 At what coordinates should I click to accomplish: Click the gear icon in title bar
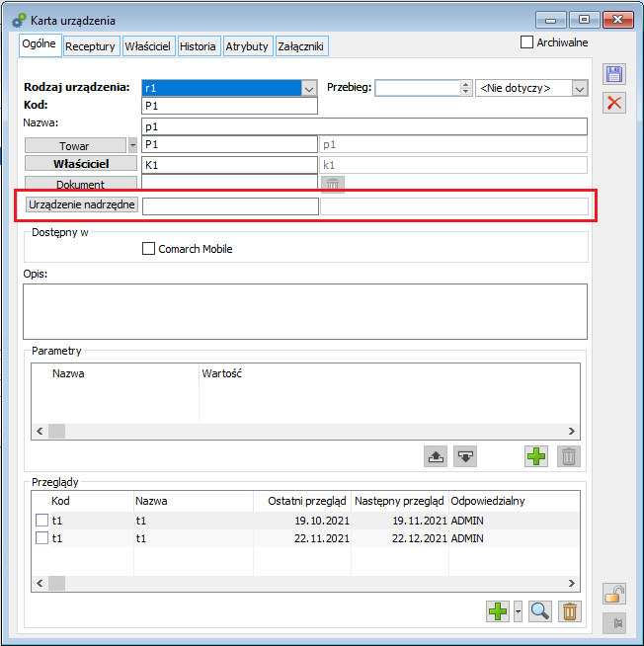(x=19, y=20)
